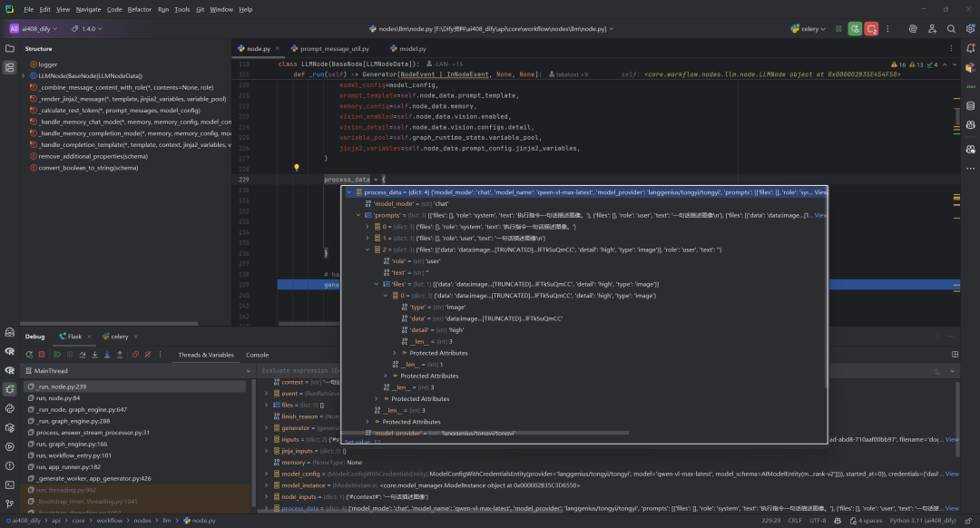Stop the debug session with the red square
980x528 pixels.
pyautogui.click(x=42, y=355)
